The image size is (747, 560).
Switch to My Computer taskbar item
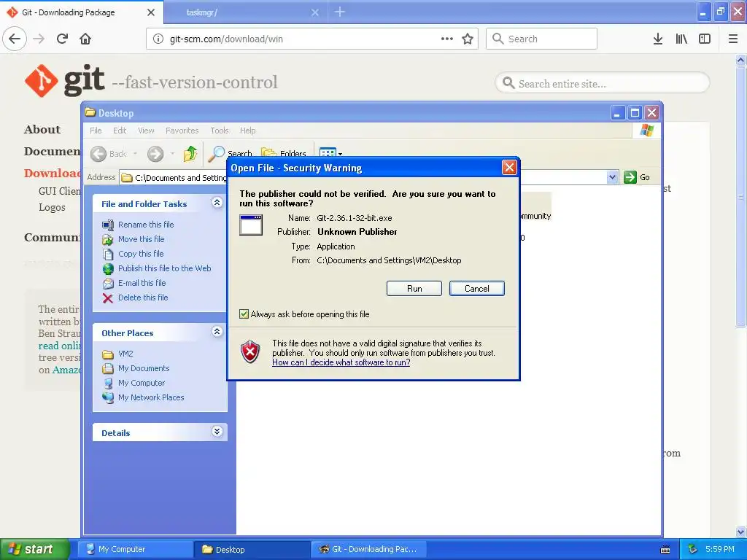135,550
